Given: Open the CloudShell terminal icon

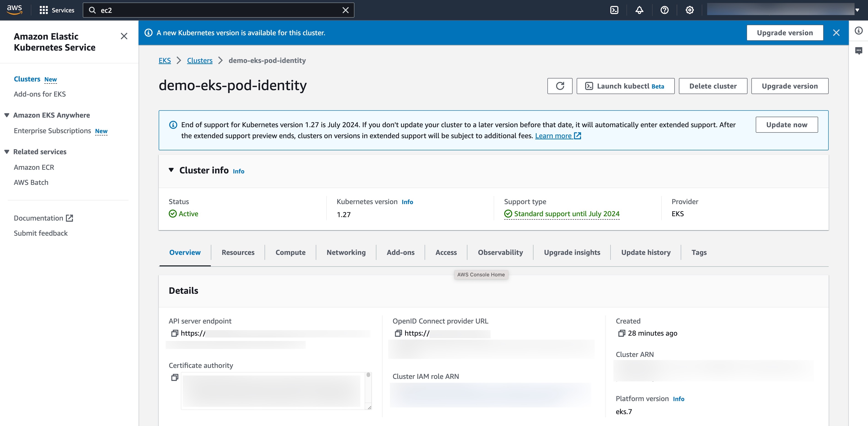Looking at the screenshot, I should click(614, 10).
